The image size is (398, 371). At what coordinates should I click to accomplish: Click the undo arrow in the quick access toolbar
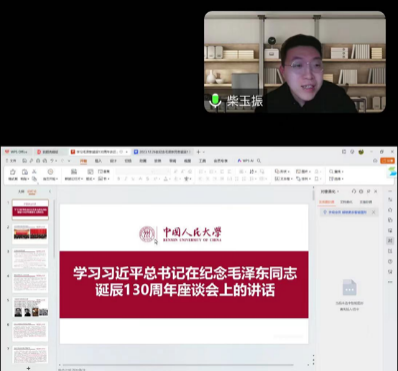(x=52, y=161)
